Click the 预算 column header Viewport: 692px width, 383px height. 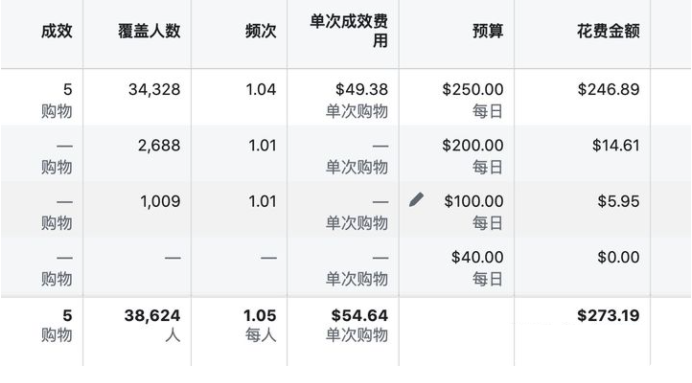click(x=488, y=31)
